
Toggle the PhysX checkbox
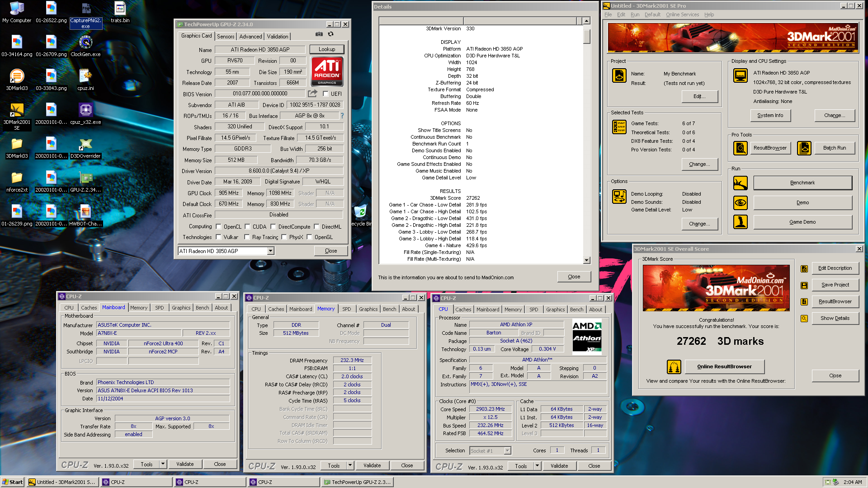[x=284, y=237]
